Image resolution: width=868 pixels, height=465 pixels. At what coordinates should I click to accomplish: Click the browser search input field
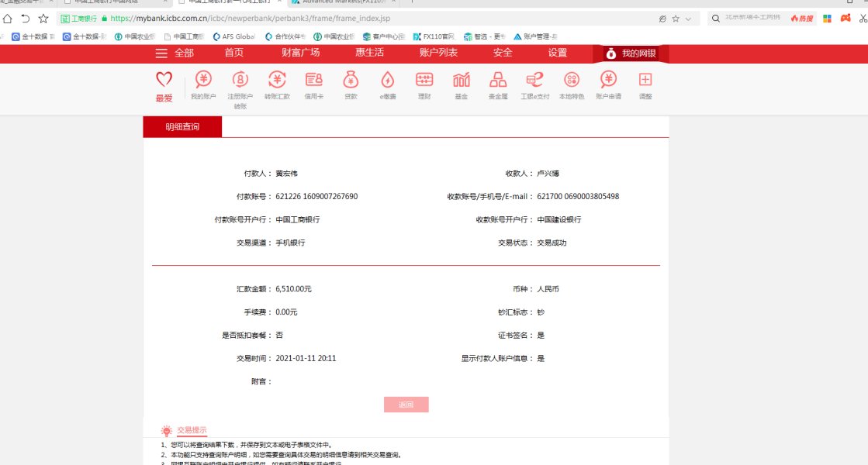click(753, 19)
